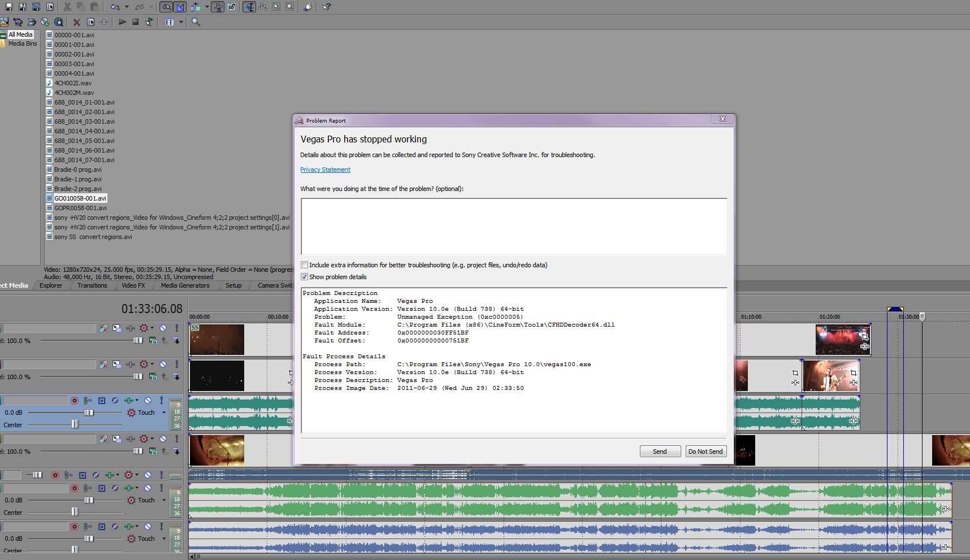Open the Undo history dropdown arrow
This screenshot has width=970, height=560.
pyautogui.click(x=126, y=7)
